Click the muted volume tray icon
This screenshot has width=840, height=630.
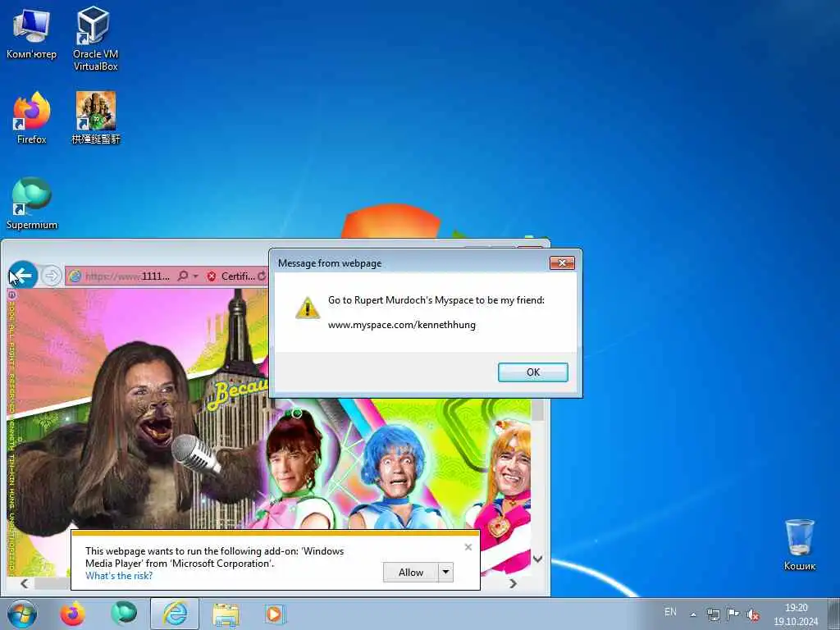point(753,615)
